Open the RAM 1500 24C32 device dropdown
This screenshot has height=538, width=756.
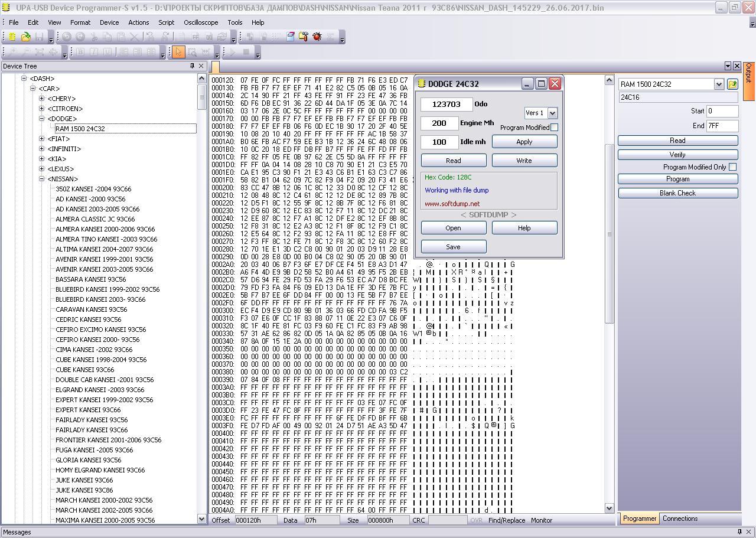point(719,84)
